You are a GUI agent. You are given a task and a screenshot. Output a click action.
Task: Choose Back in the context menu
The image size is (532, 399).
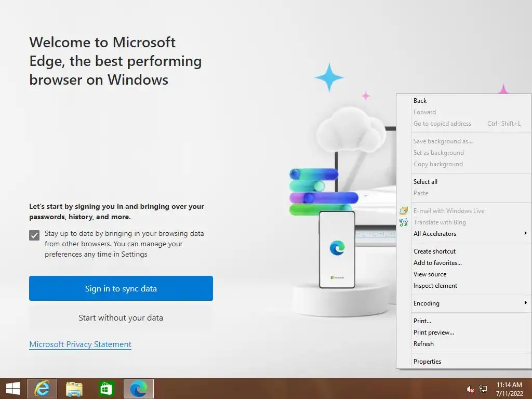pyautogui.click(x=464, y=101)
